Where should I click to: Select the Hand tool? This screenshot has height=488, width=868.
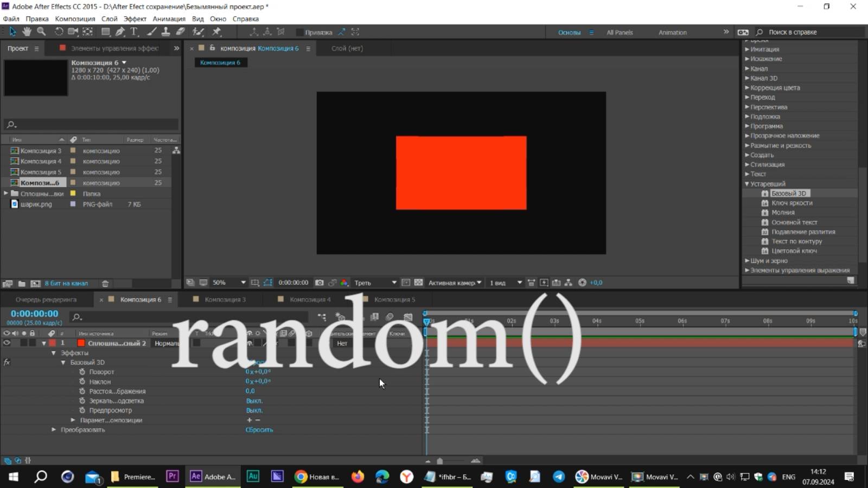pos(27,32)
